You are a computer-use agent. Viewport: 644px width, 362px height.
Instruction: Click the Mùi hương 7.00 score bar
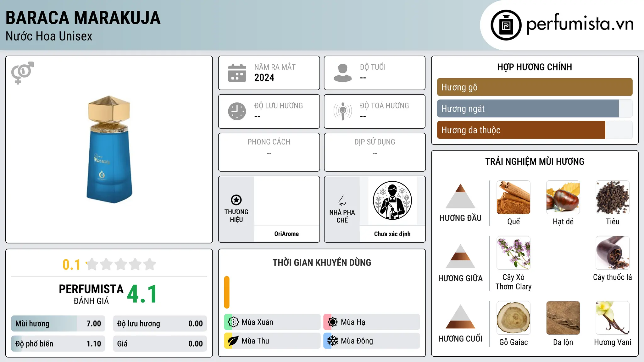[58, 324]
